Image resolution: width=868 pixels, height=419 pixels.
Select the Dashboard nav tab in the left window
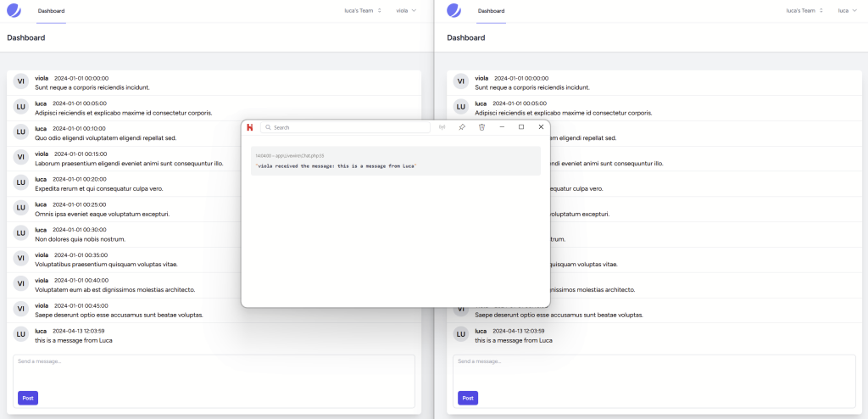click(51, 11)
